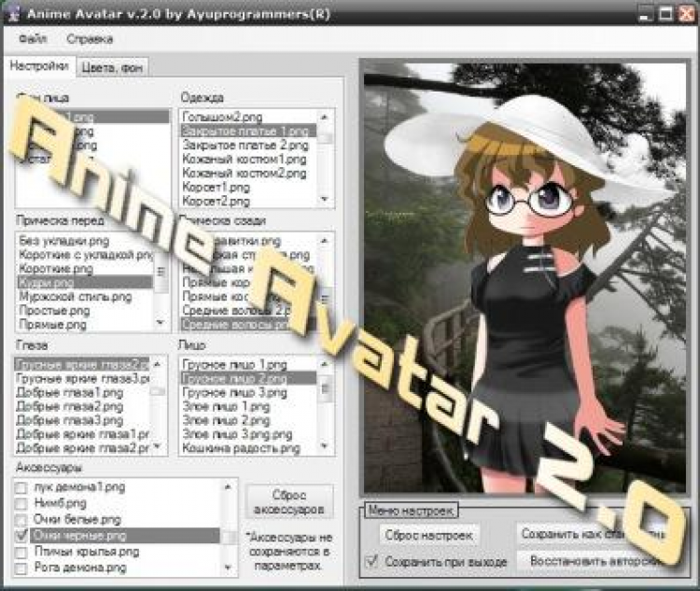The width and height of the screenshot is (700, 591).
Task: Select Злое лицо 3.png.png face
Action: (x=247, y=434)
